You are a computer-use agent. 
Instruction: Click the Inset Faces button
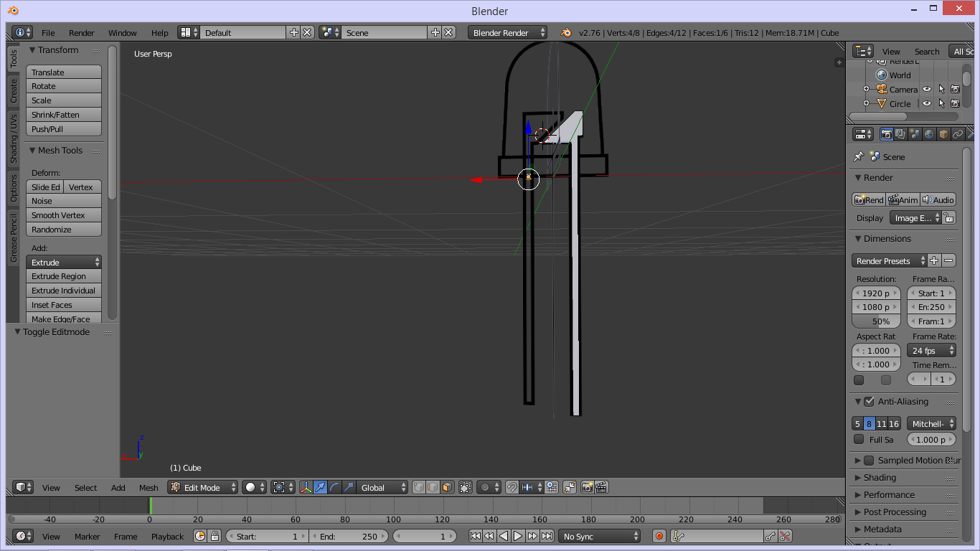click(x=64, y=304)
